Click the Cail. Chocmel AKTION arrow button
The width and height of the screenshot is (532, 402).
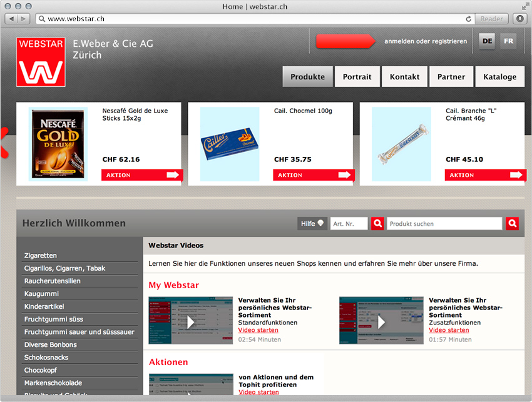(314, 175)
